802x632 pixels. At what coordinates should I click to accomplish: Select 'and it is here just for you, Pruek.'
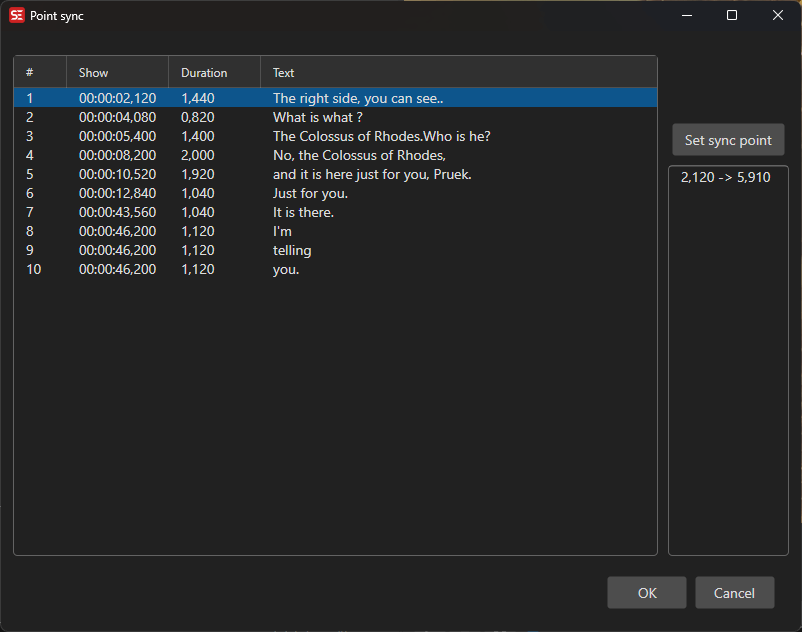372,174
